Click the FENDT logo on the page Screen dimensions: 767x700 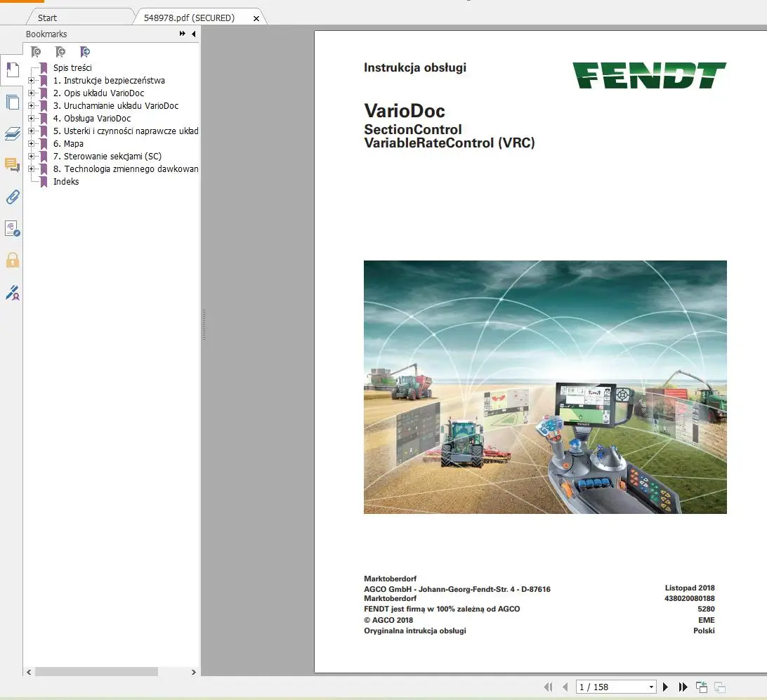[649, 75]
